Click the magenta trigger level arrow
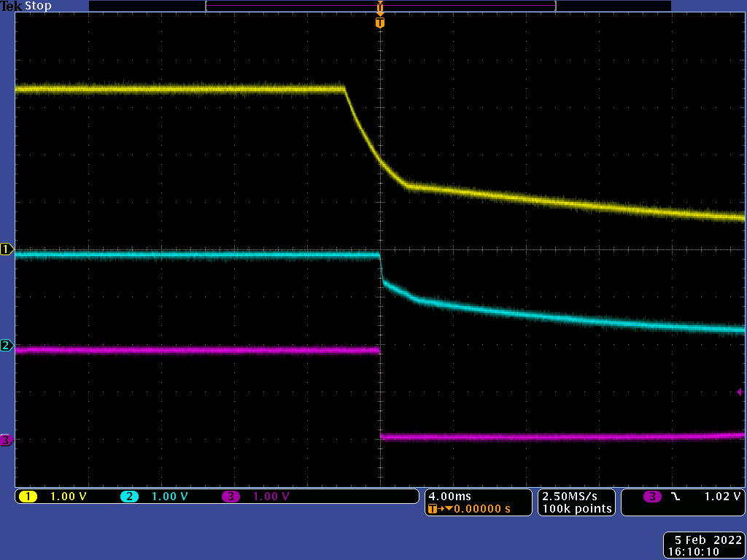 [x=740, y=392]
